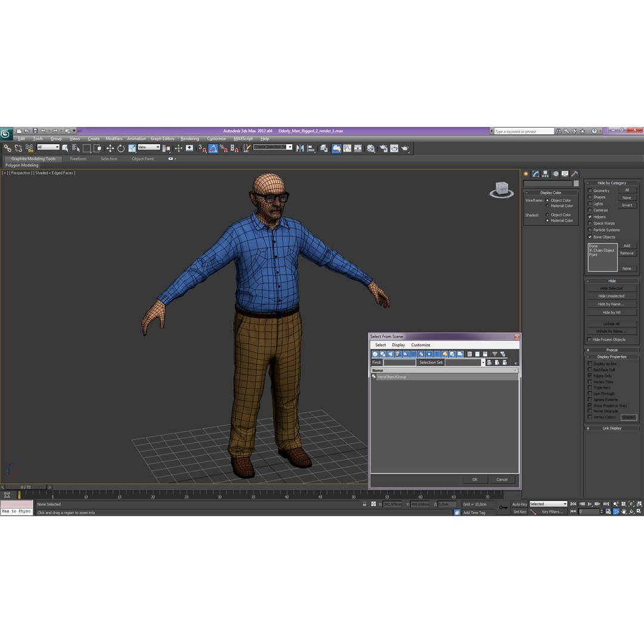Select Shaded Object Color radio button
Viewport: 644px width, 644px height.
[547, 215]
